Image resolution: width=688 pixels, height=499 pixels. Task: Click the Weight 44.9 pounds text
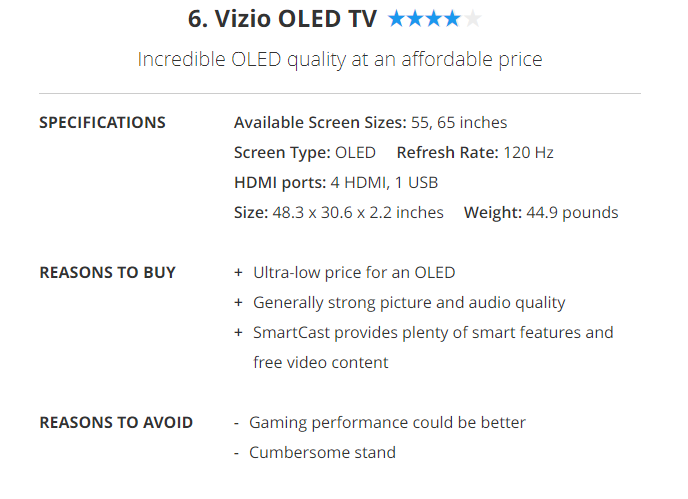[x=541, y=212]
